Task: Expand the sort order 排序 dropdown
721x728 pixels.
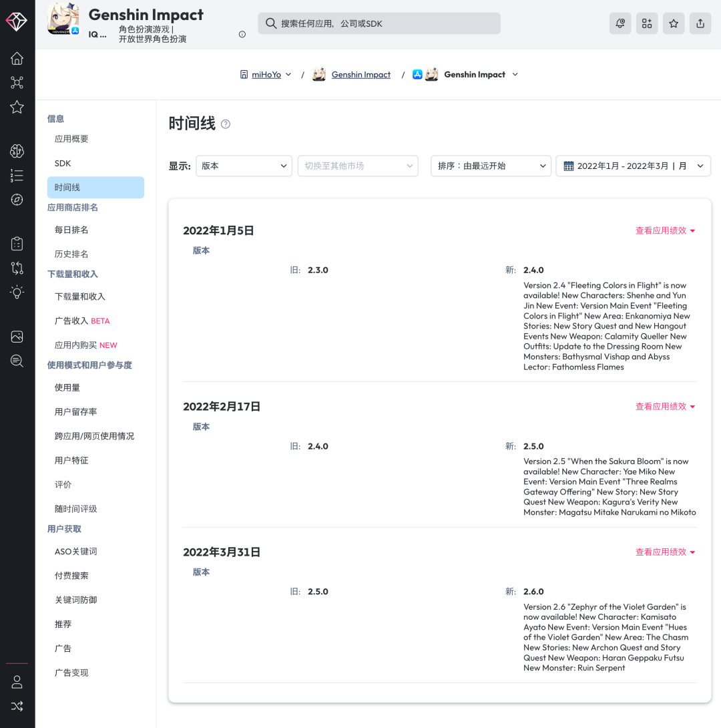Action: (491, 166)
